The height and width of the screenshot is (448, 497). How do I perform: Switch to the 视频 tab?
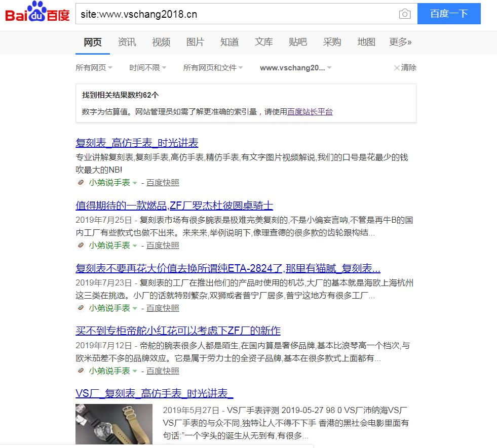click(x=161, y=42)
